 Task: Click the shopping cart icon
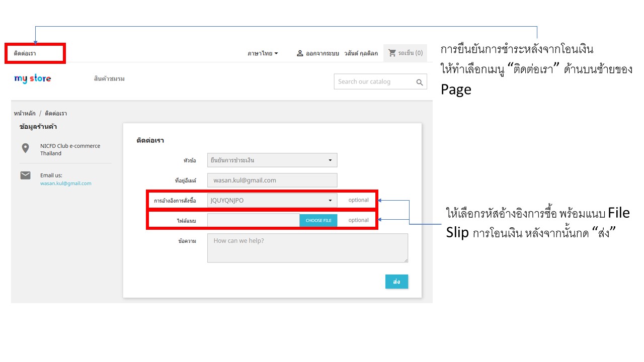[x=392, y=53]
